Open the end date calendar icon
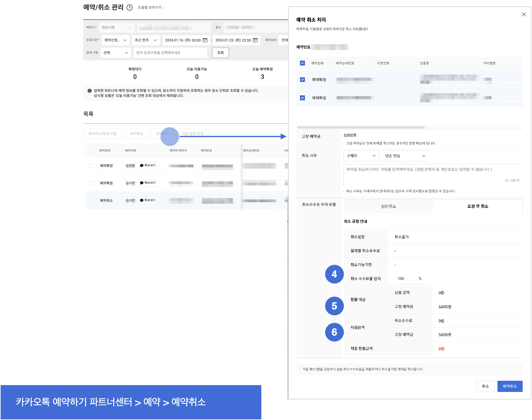The height and width of the screenshot is (420, 532). coord(255,40)
